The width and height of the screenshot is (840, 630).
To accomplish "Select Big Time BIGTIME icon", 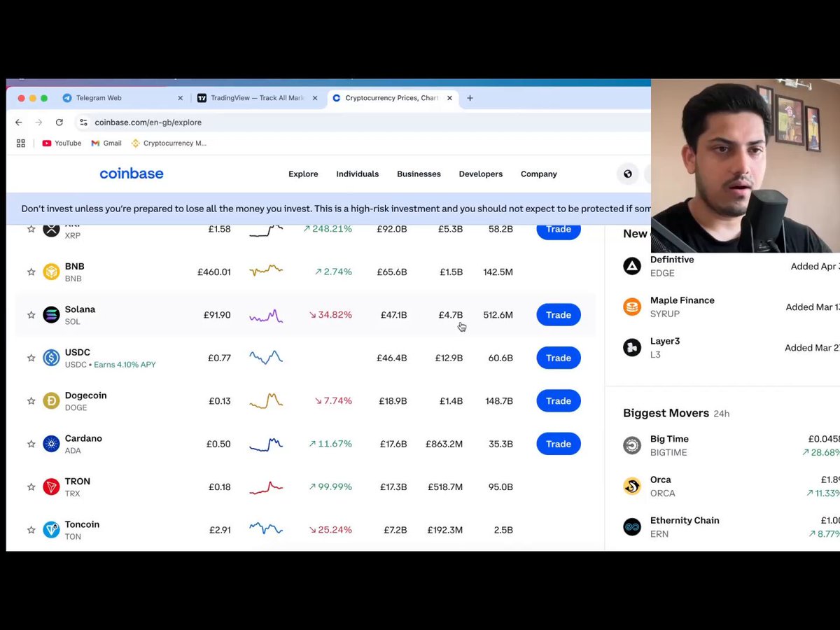I will [632, 445].
